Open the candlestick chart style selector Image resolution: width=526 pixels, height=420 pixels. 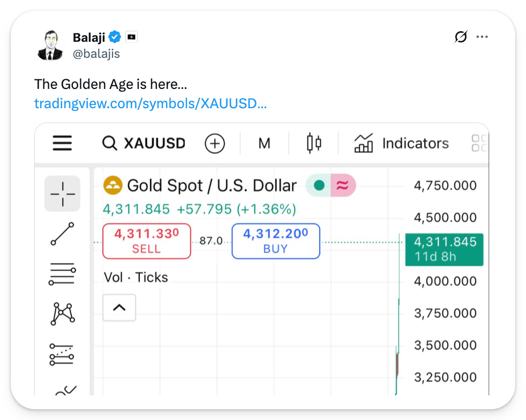(x=314, y=144)
